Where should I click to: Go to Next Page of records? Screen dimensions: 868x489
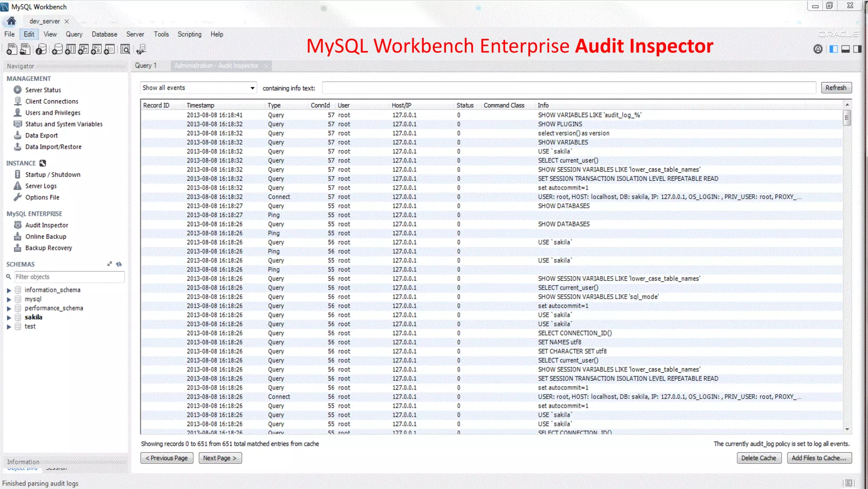pos(220,458)
